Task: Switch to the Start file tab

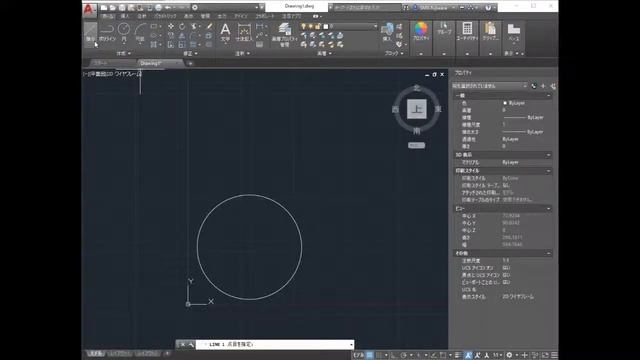Action: pyautogui.click(x=100, y=63)
